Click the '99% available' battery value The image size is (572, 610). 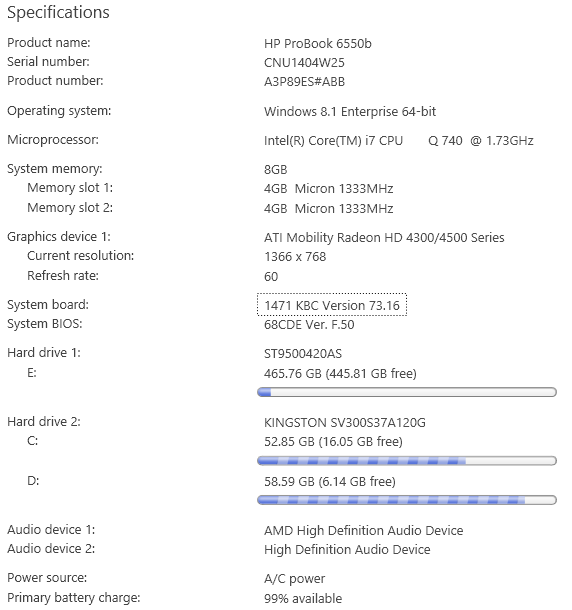[303, 598]
